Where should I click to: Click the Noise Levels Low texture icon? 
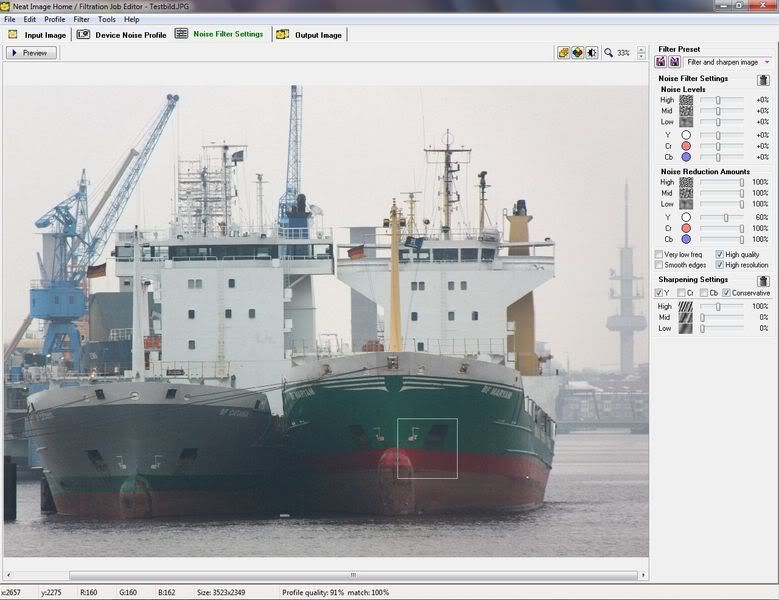coord(686,122)
